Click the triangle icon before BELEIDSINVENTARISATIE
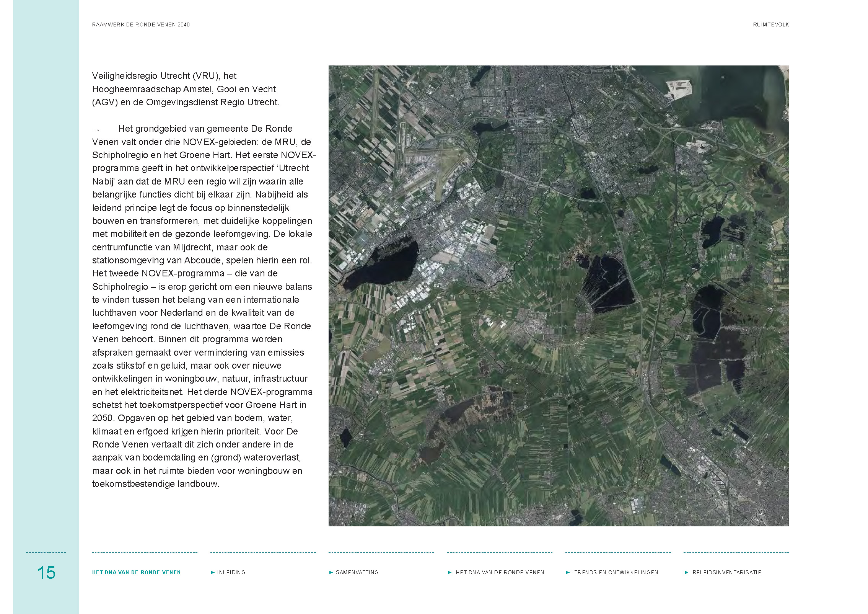The image size is (868, 614). pyautogui.click(x=686, y=573)
